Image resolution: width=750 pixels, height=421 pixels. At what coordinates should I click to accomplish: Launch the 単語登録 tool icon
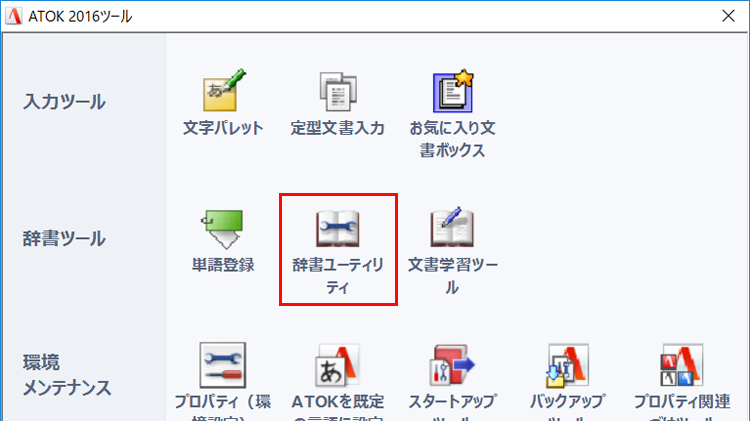(x=223, y=229)
